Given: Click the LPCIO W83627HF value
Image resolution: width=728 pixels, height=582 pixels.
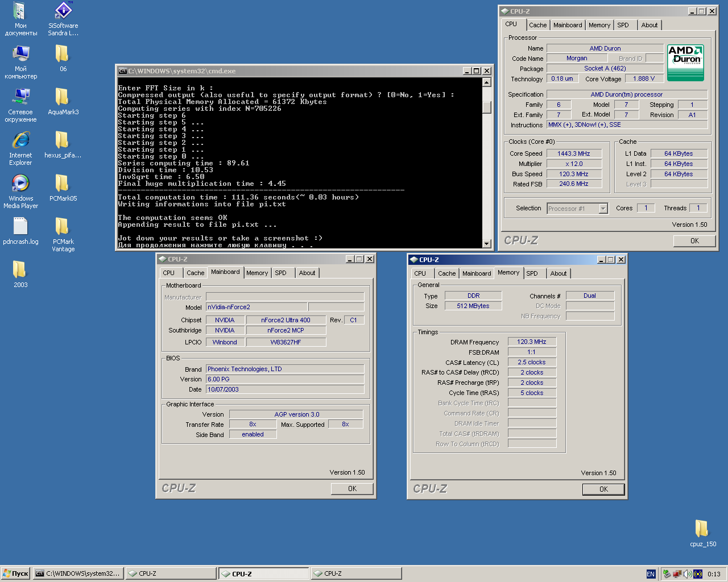Looking at the screenshot, I should (x=286, y=342).
